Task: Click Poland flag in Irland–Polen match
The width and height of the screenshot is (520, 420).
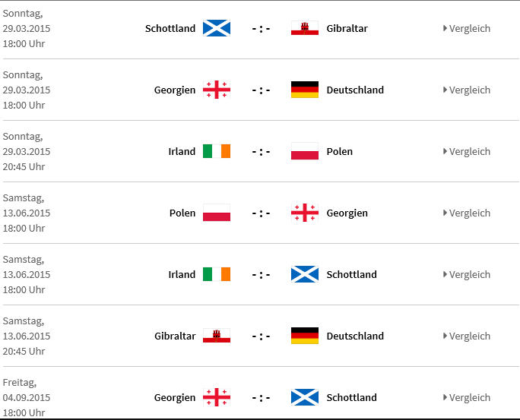Action: pyautogui.click(x=305, y=151)
